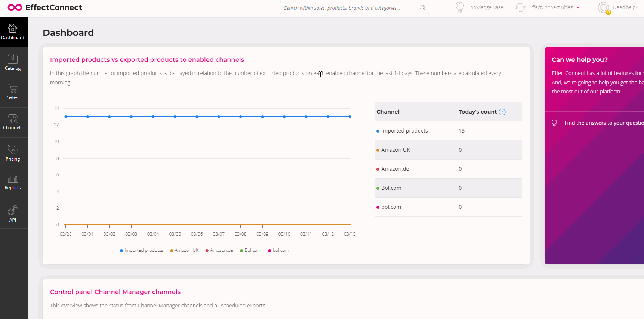Click the EffectConnect brand name
This screenshot has width=644, height=319.
(53, 7)
